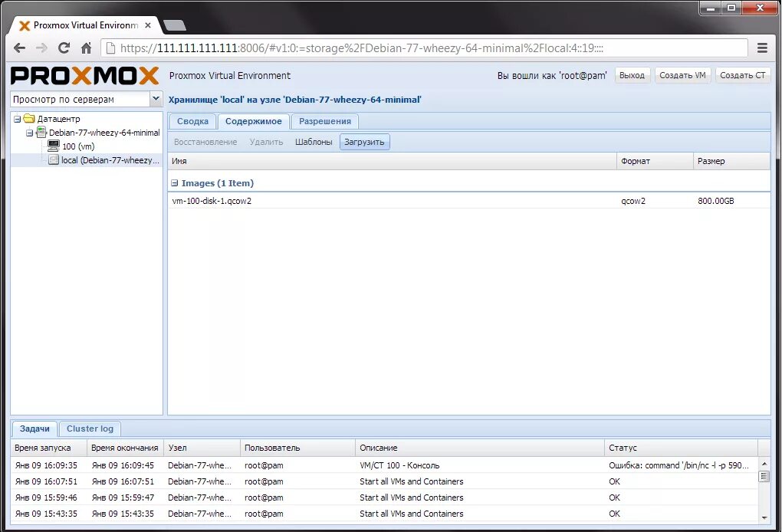
Task: Sort by the Размер column header
Action: (731, 161)
